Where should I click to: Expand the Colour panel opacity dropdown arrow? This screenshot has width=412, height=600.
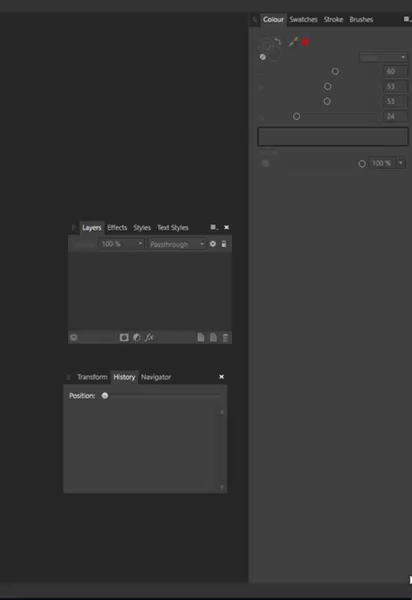[401, 163]
